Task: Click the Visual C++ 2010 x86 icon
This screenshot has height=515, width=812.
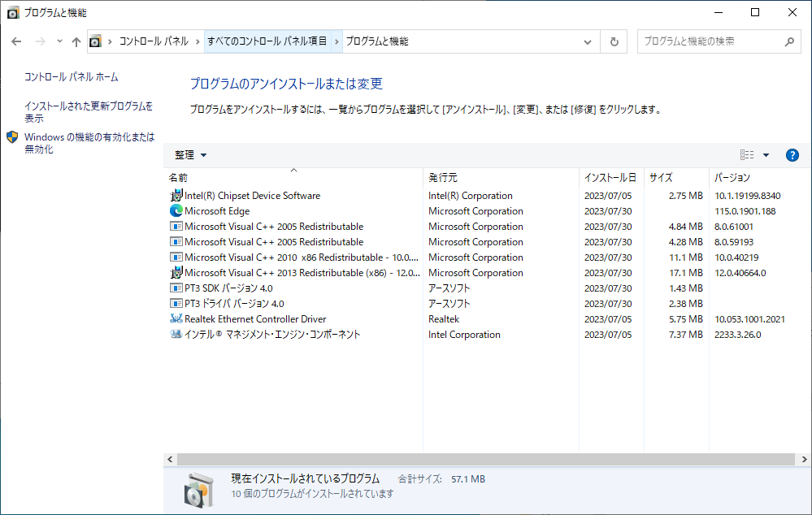Action: pyautogui.click(x=176, y=257)
